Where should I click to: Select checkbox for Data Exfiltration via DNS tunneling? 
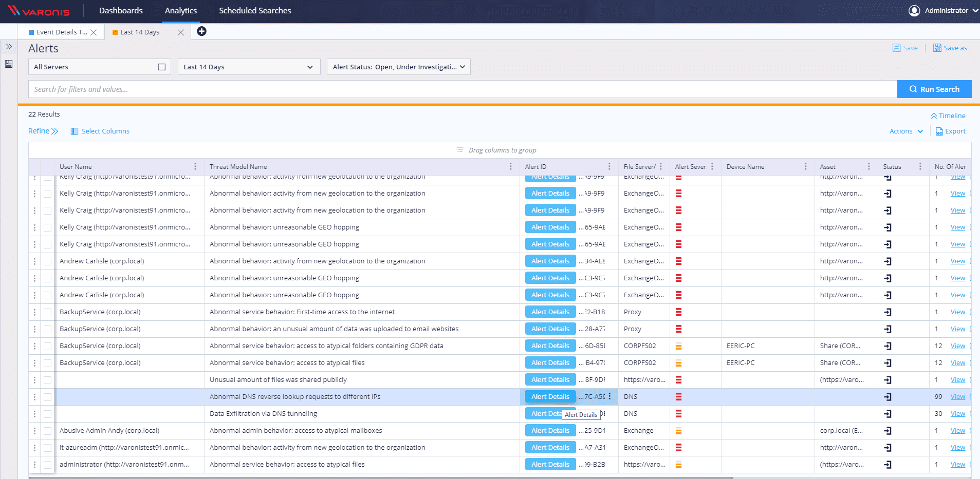click(x=48, y=414)
